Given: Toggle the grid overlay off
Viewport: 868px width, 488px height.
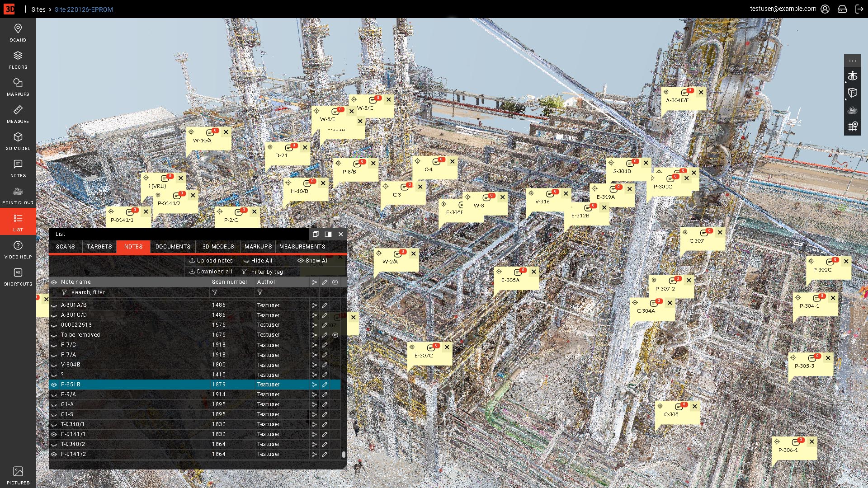Looking at the screenshot, I should (853, 127).
